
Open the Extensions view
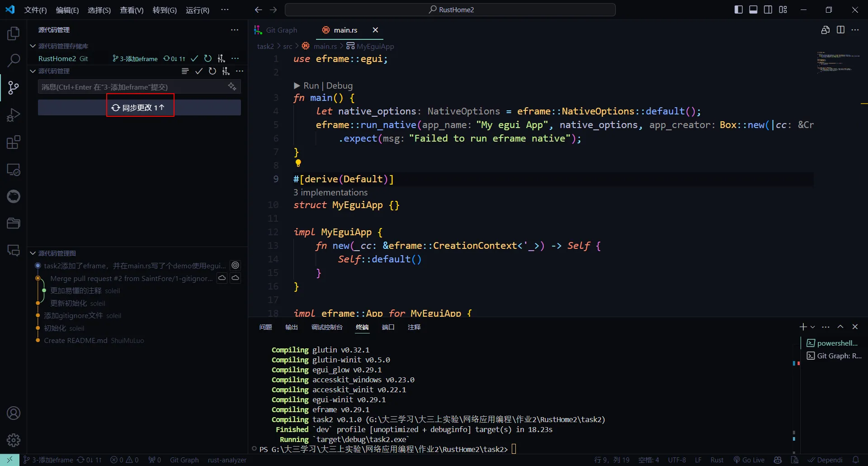point(13,142)
